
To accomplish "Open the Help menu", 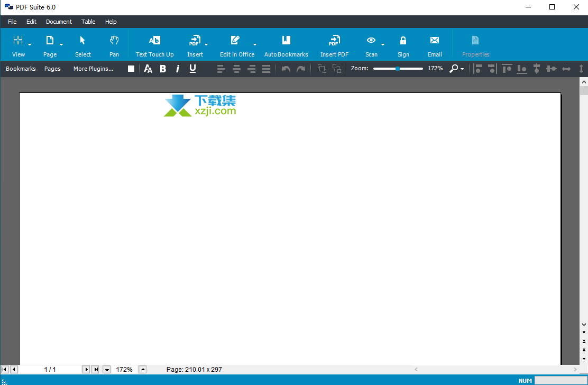I will point(111,22).
